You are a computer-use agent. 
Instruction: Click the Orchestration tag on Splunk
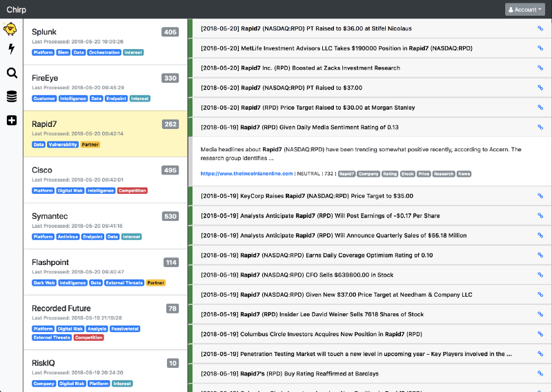pyautogui.click(x=104, y=52)
